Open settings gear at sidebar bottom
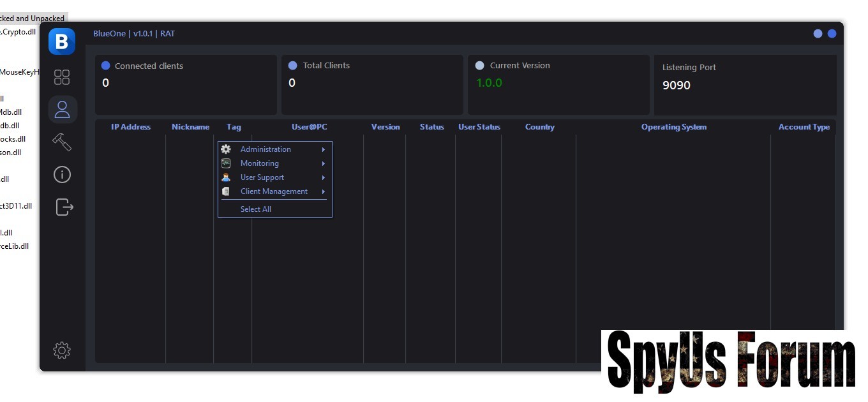 tap(62, 350)
